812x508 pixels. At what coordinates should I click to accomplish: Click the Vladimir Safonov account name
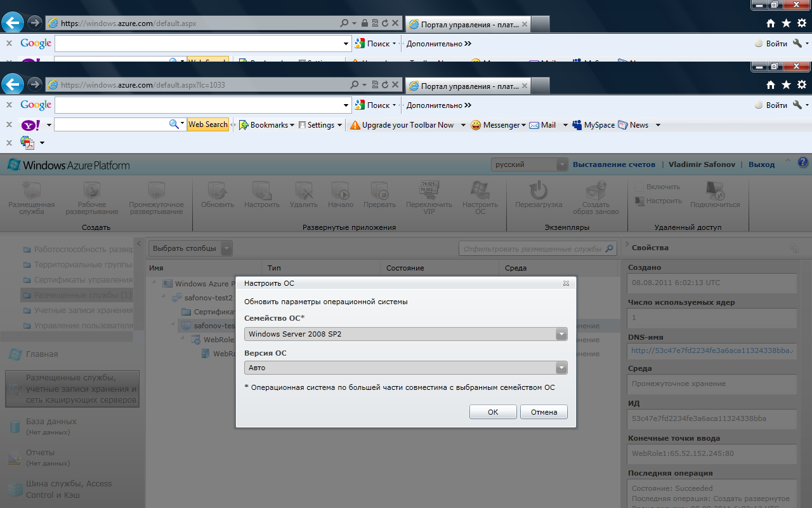click(x=702, y=164)
